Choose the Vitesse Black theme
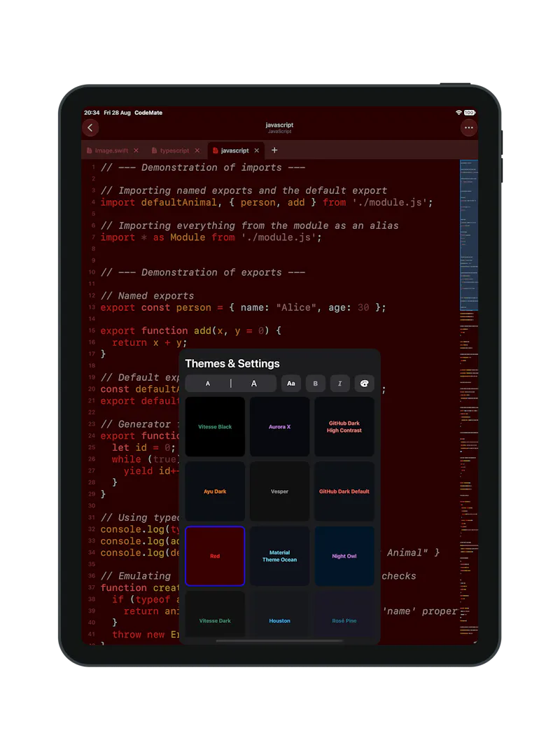 pyautogui.click(x=215, y=427)
